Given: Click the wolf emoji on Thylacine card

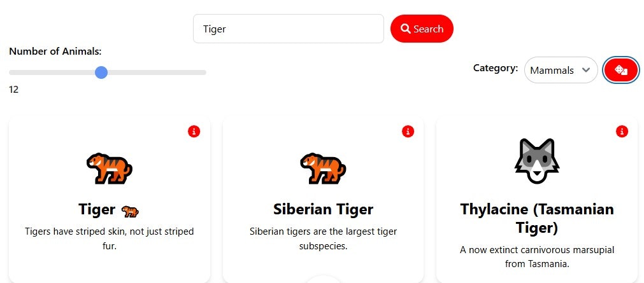Looking at the screenshot, I should 537,161.
